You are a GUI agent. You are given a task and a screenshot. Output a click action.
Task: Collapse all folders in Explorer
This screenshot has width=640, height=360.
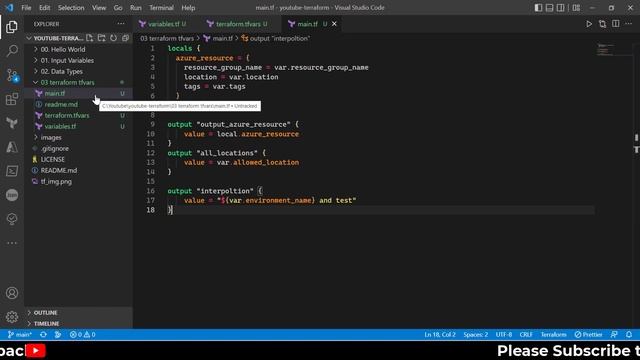[125, 38]
